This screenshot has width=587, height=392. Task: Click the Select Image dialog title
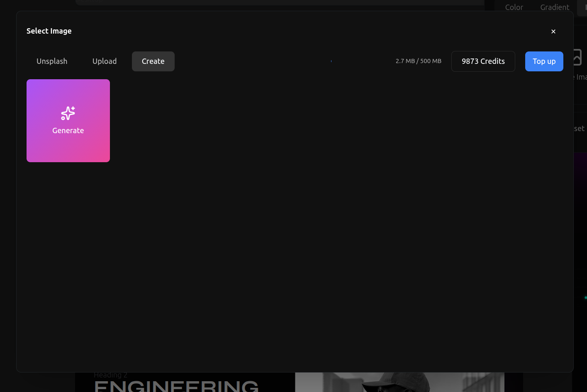click(49, 31)
